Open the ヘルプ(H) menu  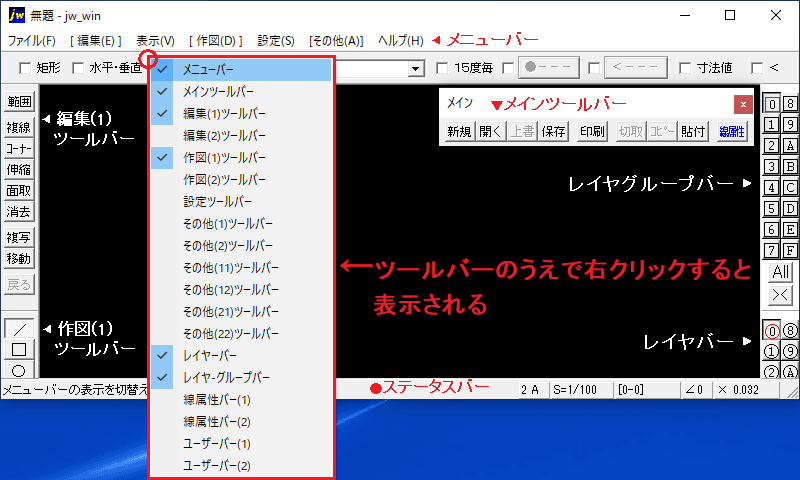click(x=401, y=40)
